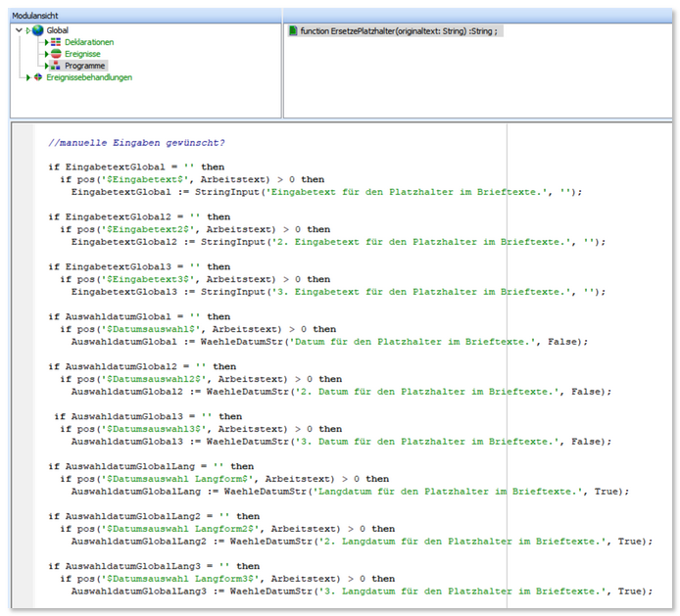This screenshot has width=680, height=616.
Task: Click line 'if EingabetextGlobal3 = '' then'
Action: pos(140,266)
